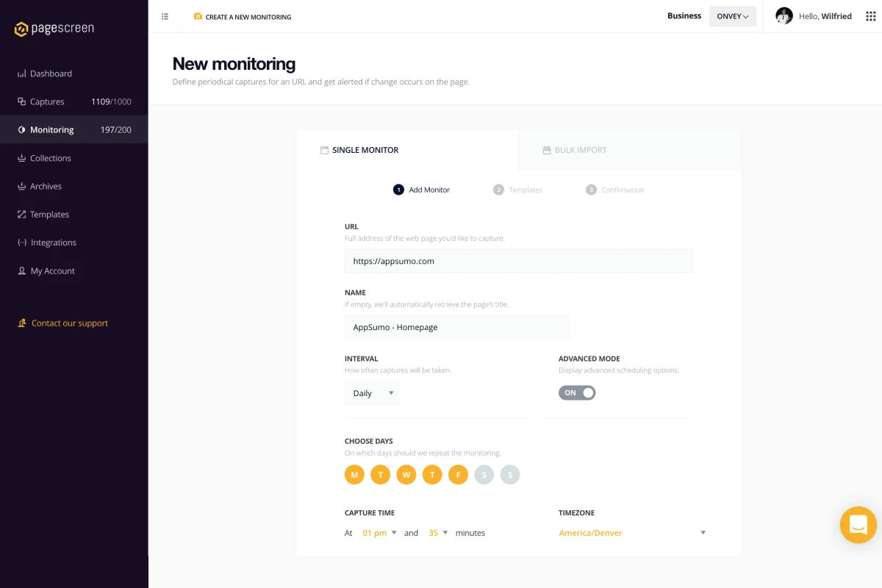
Task: Click the pagescreen logo
Action: click(54, 29)
